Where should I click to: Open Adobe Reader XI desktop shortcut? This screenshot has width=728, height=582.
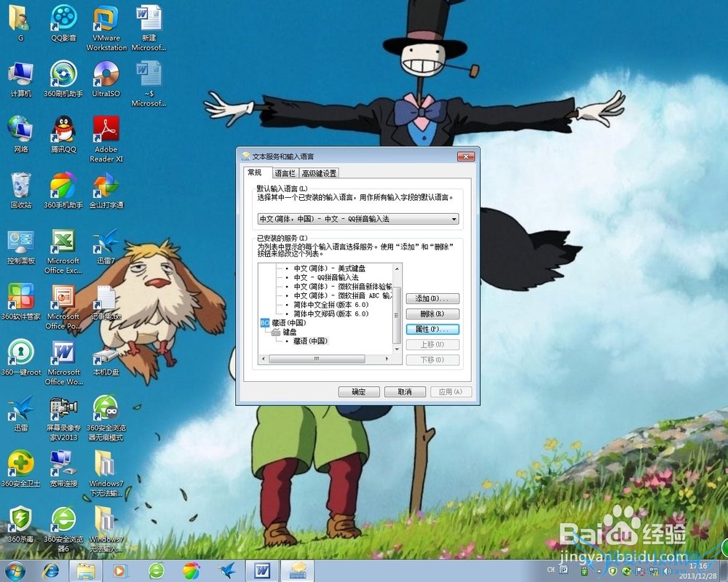pyautogui.click(x=106, y=139)
